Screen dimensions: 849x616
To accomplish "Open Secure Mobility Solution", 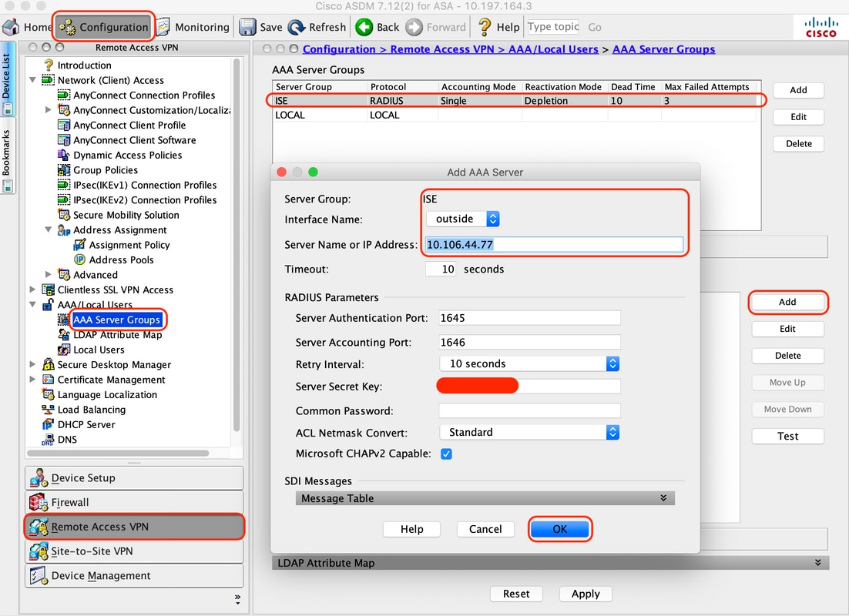I will (x=126, y=215).
